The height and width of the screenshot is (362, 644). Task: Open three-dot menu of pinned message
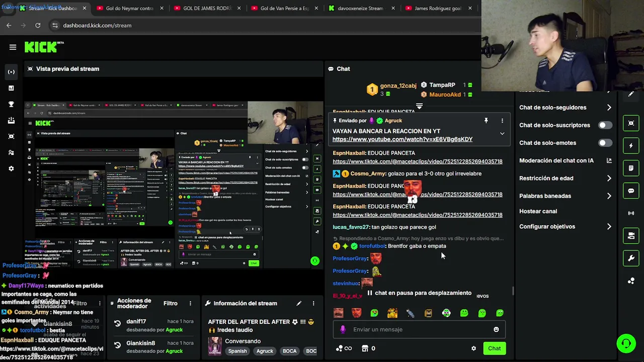pyautogui.click(x=502, y=121)
